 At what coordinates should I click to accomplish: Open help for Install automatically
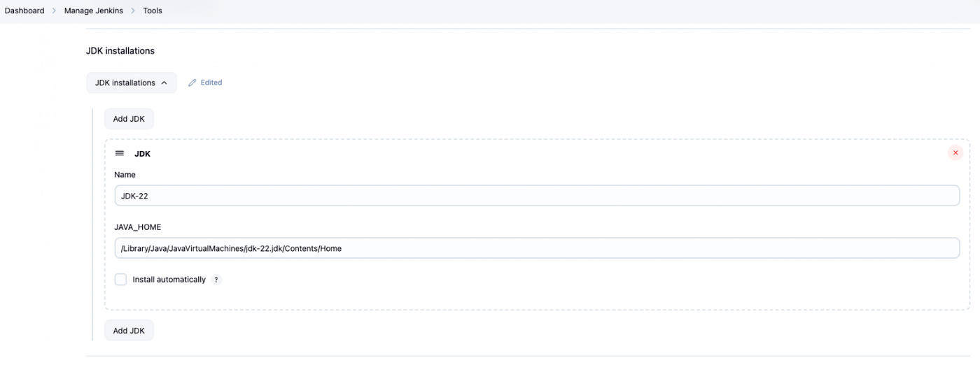tap(216, 280)
